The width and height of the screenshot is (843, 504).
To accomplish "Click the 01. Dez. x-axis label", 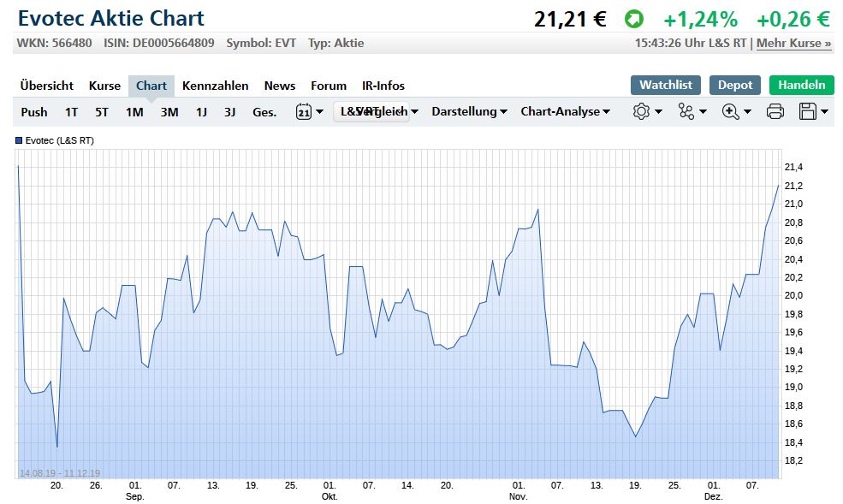I will point(714,490).
